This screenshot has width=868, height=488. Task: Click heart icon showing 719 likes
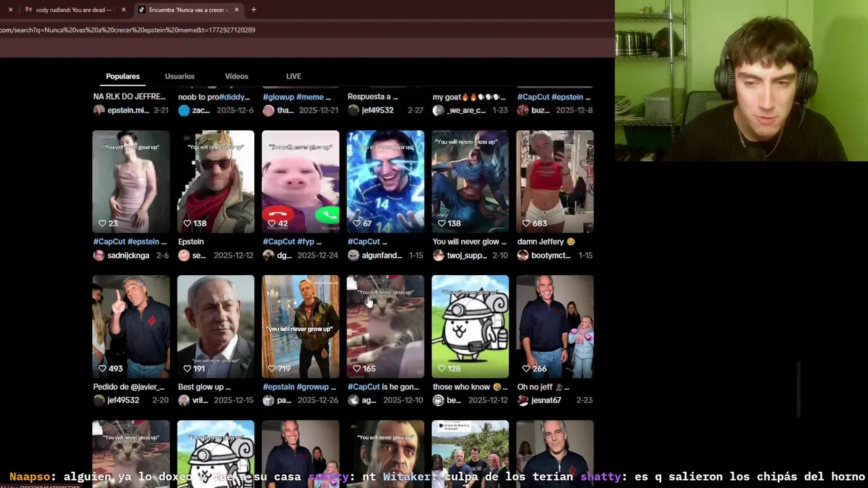(272, 368)
